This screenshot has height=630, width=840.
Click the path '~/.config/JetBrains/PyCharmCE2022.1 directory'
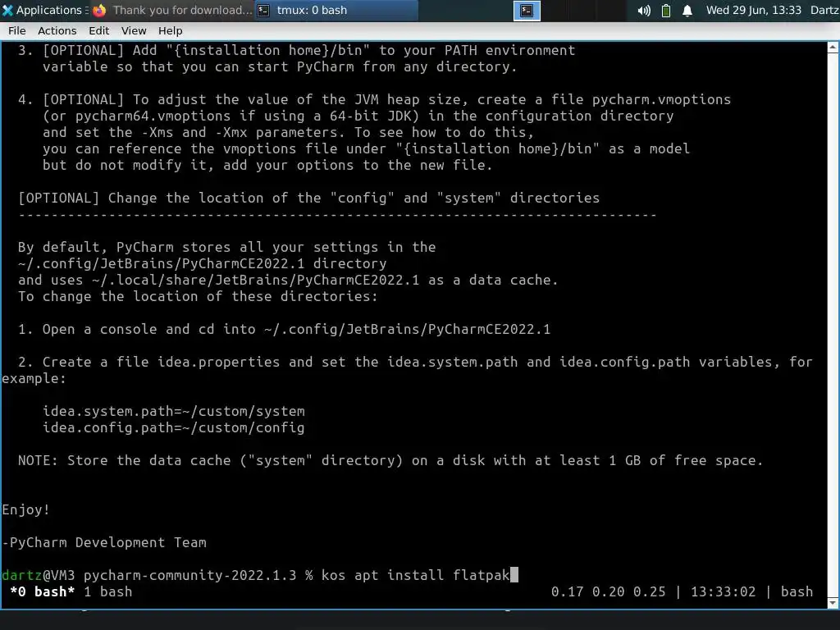click(202, 263)
